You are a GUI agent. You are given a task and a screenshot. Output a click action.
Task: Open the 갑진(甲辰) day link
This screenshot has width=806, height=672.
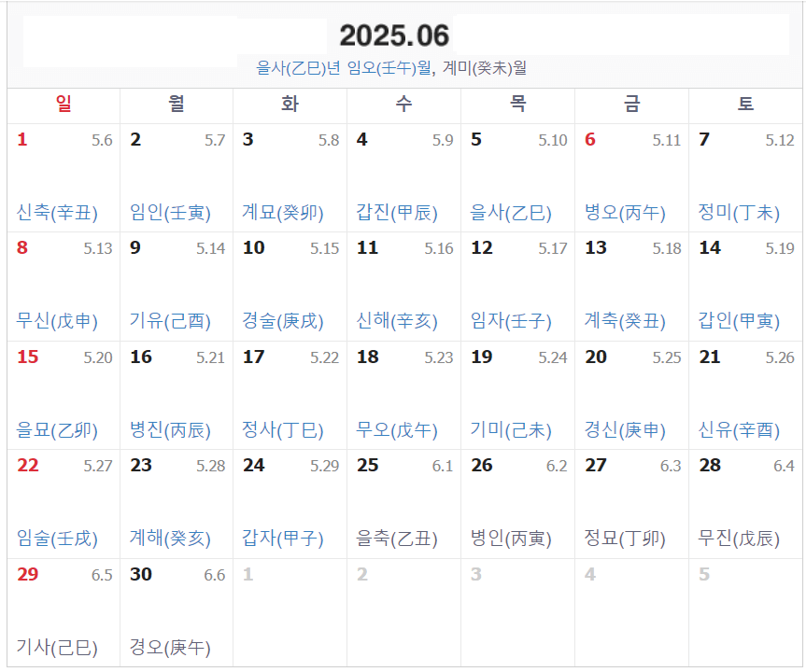397,212
